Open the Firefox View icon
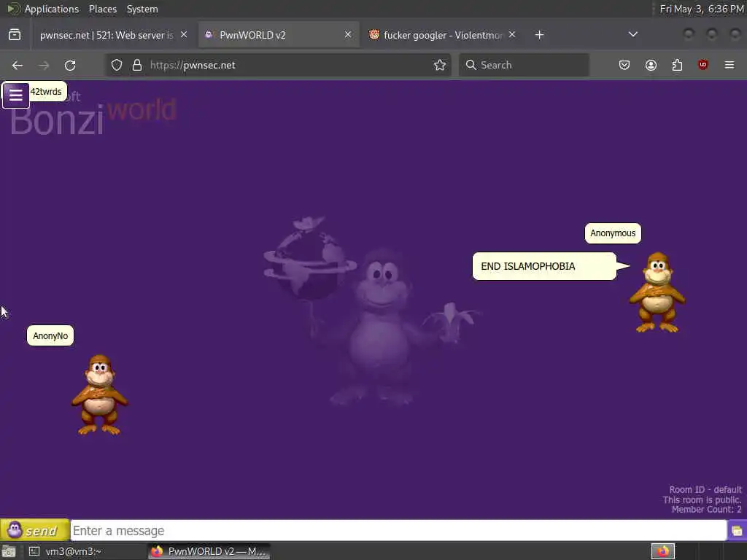747x560 pixels. [15, 35]
